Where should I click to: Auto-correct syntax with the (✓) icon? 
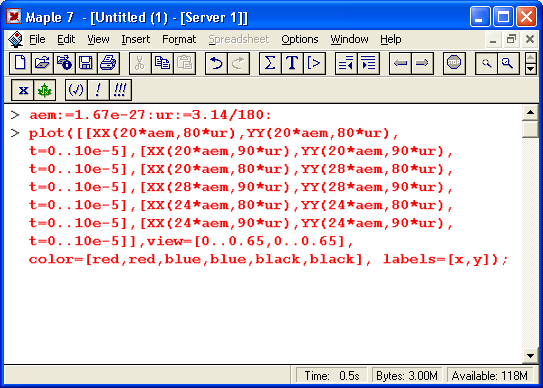[76, 90]
